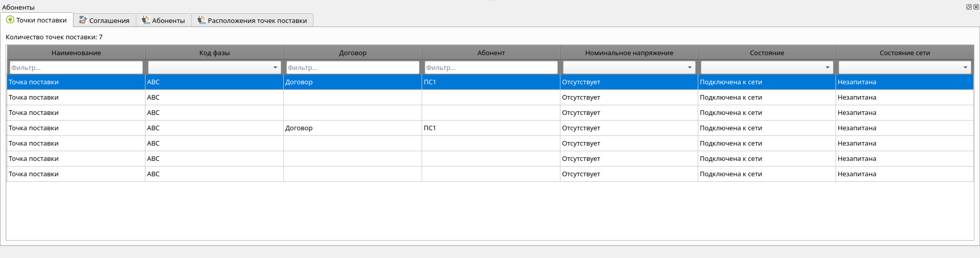This screenshot has height=258, width=980.
Task: Sort by the Наименование column header
Action: [76, 53]
